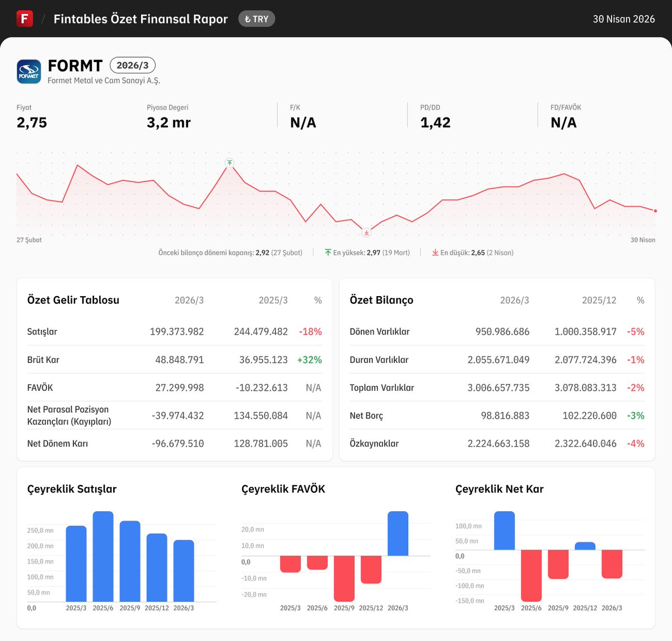Click Toplam Varlıklar change -2%
Viewport: 672px width, 641px height.
(636, 387)
